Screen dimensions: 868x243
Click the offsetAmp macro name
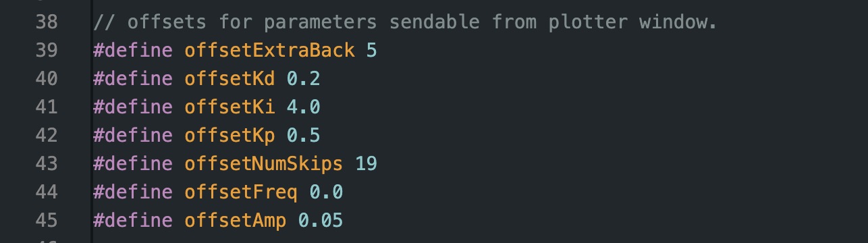click(x=236, y=221)
